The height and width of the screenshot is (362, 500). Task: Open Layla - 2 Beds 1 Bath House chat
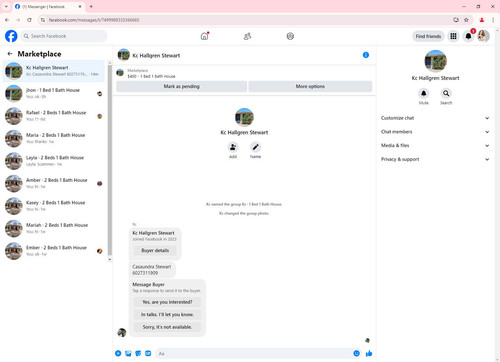54,161
